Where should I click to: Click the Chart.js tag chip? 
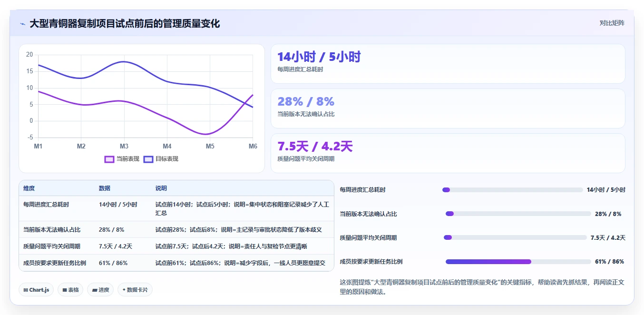pos(36,290)
